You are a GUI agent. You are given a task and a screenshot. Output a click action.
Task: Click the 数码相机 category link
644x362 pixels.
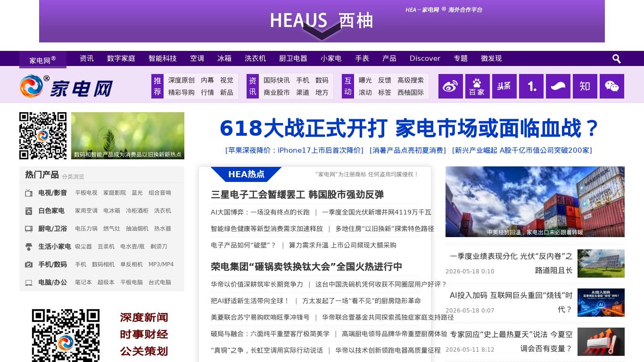pyautogui.click(x=103, y=264)
